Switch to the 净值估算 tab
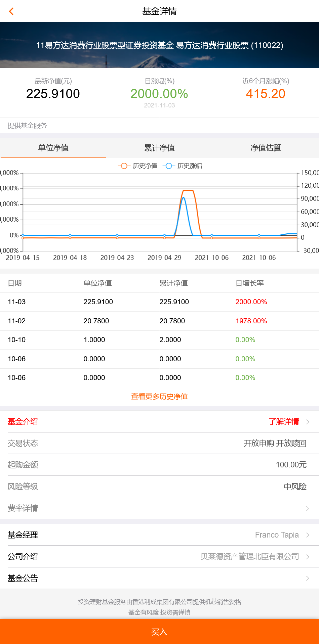The height and width of the screenshot is (644, 319). [x=266, y=148]
